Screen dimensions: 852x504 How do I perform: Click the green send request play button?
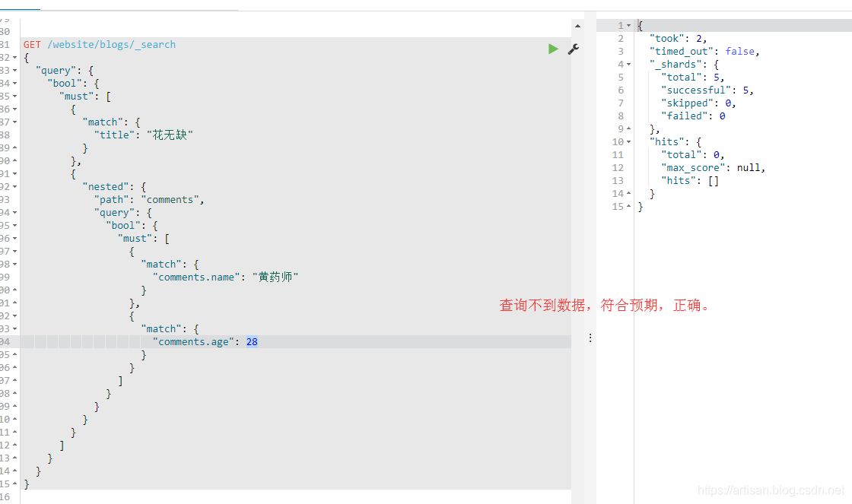[553, 49]
